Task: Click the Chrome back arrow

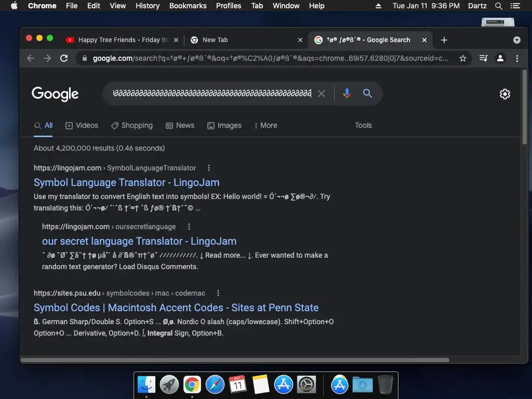Action: (31, 58)
